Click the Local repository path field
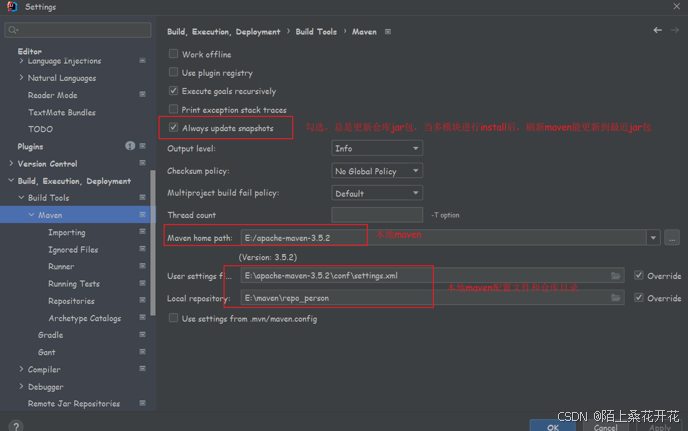 point(432,298)
